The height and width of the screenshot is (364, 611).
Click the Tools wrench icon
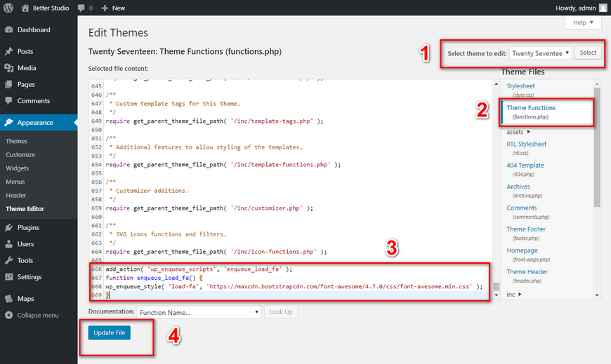pyautogui.click(x=8, y=260)
